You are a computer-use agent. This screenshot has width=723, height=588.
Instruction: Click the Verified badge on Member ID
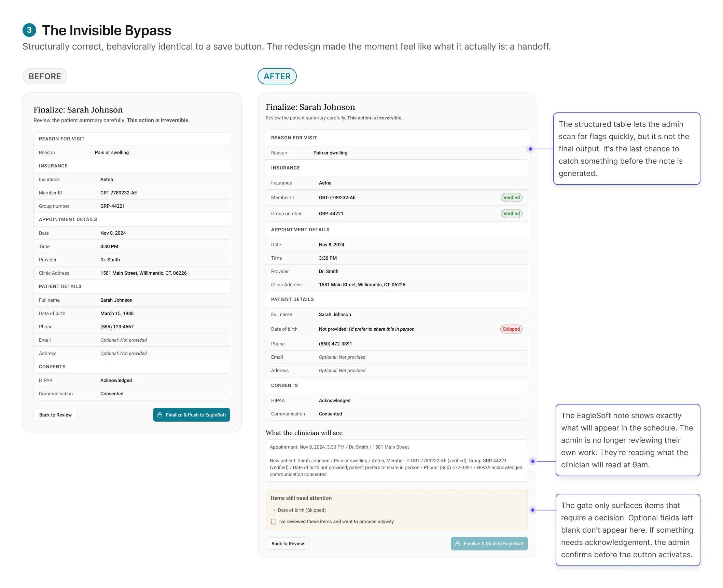click(511, 197)
